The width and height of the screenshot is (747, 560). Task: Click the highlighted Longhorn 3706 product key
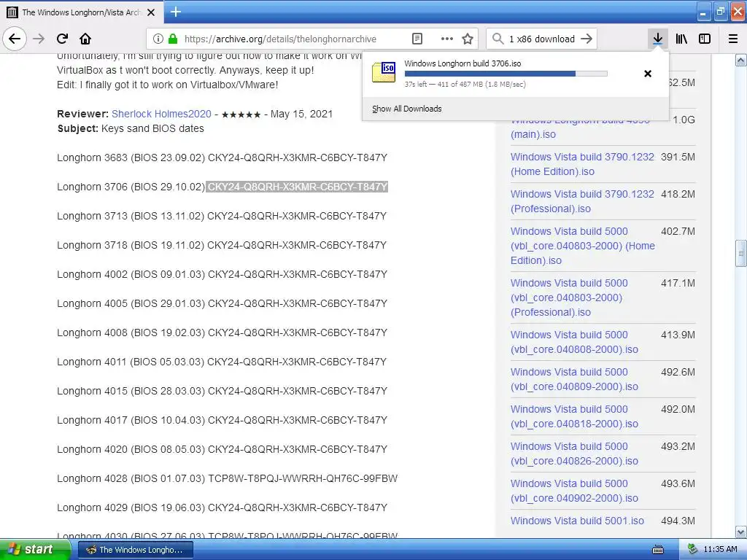click(298, 187)
